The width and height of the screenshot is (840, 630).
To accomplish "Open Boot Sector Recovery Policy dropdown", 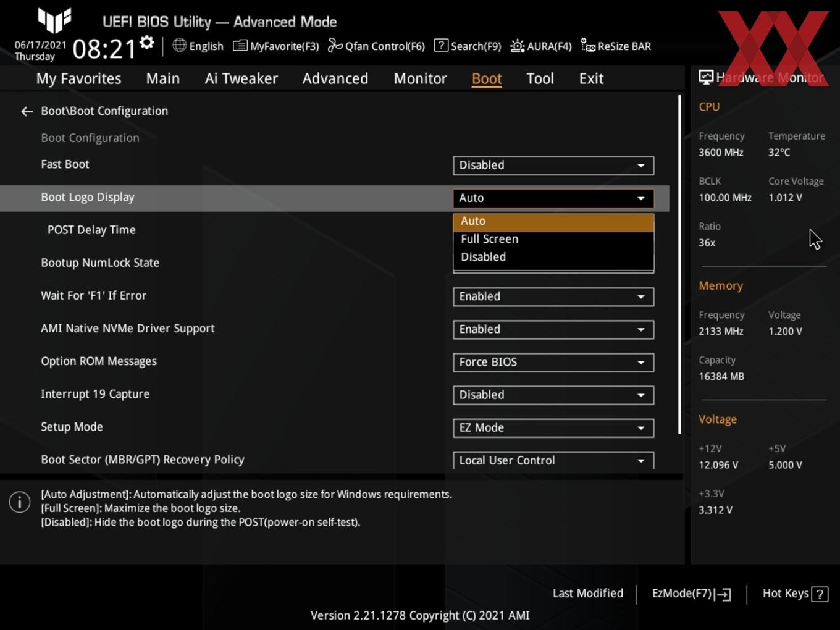I will pos(553,460).
